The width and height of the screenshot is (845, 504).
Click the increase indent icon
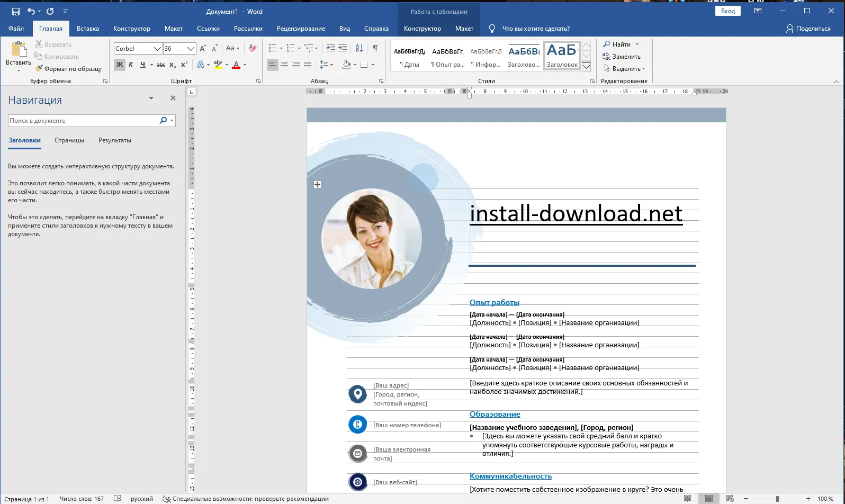coord(343,48)
